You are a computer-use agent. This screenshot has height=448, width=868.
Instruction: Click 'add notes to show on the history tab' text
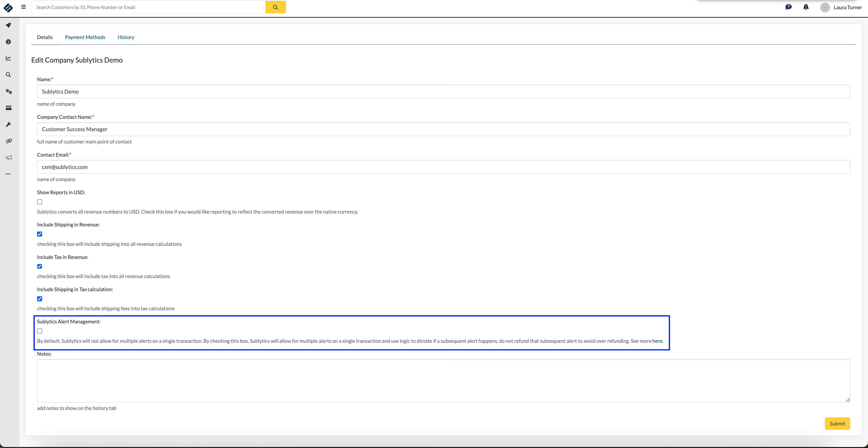(77, 408)
